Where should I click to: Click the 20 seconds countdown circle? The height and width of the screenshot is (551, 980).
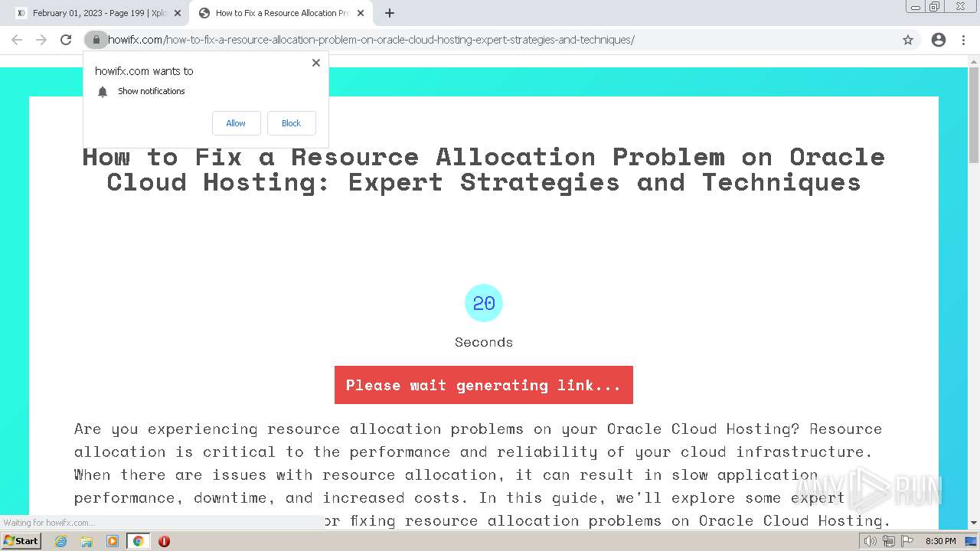(x=484, y=303)
